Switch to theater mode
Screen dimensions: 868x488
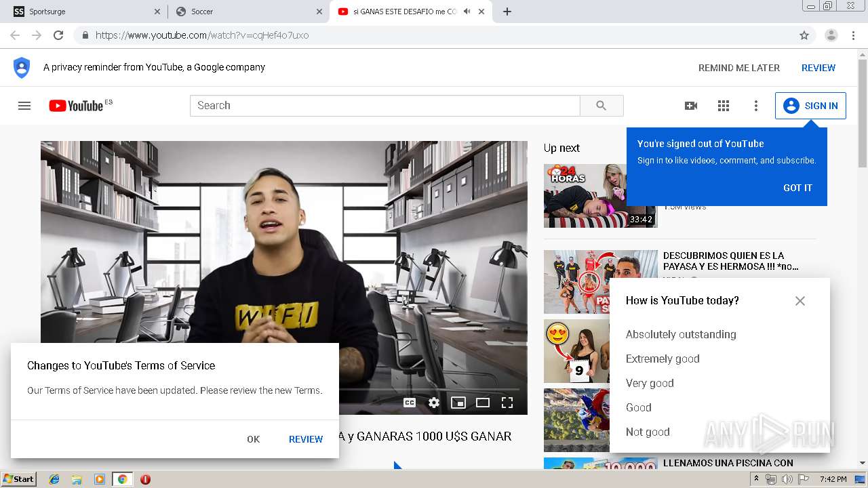pyautogui.click(x=483, y=403)
